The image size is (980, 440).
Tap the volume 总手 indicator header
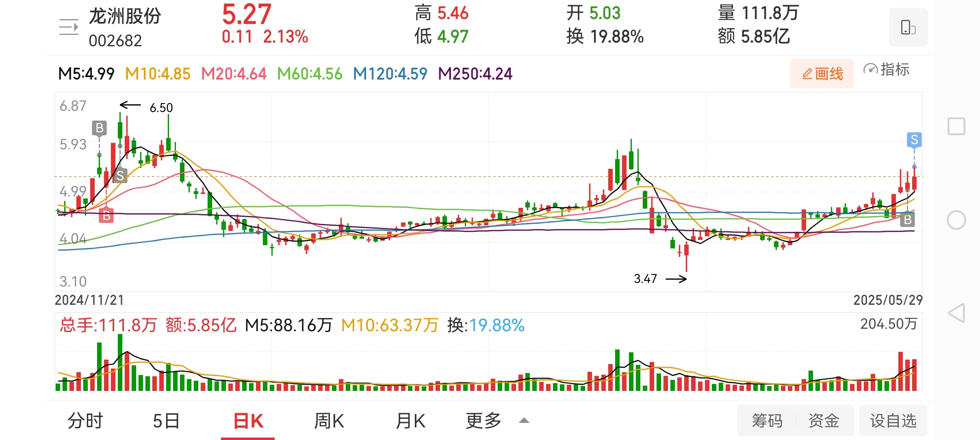[108, 325]
